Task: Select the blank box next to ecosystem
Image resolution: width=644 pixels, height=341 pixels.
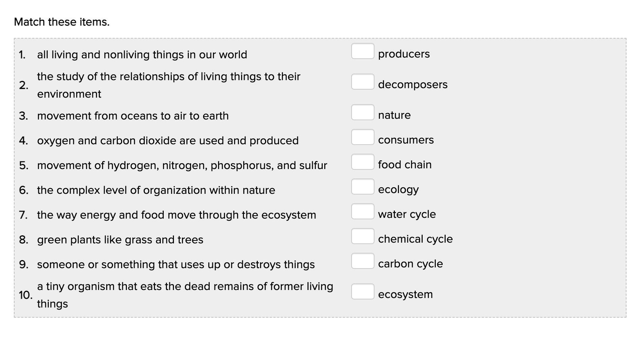Action: click(362, 291)
